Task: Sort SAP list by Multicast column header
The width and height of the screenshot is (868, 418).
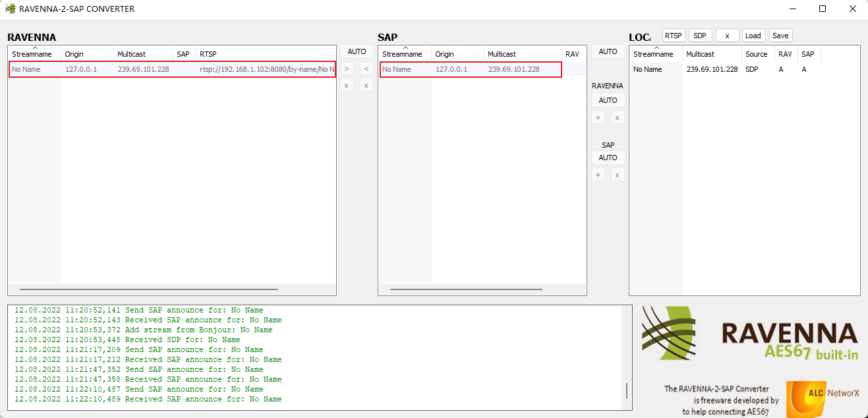Action: [x=523, y=54]
